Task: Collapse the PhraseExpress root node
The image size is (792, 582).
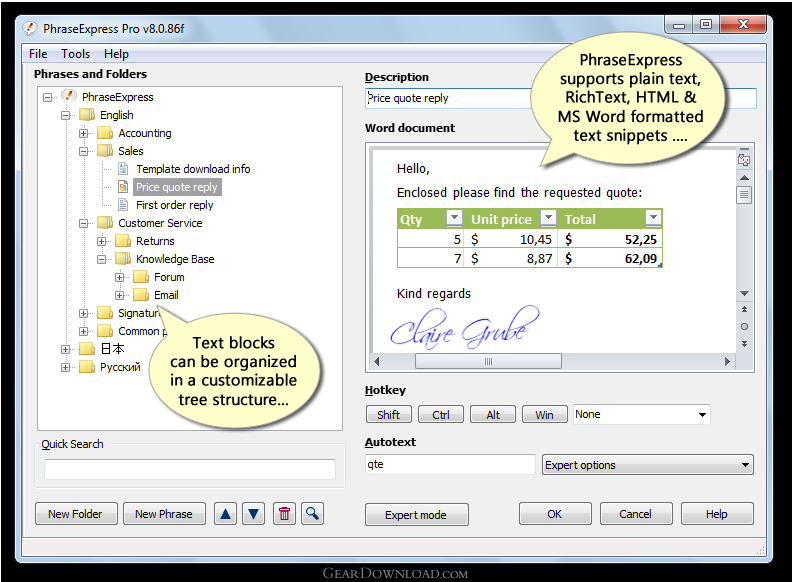Action: pyautogui.click(x=47, y=97)
